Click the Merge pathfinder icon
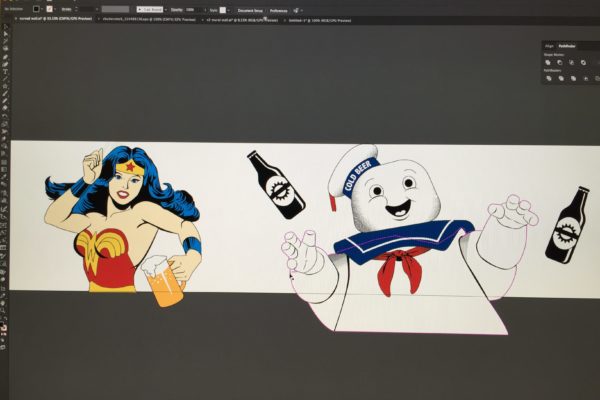600x400 pixels. click(x=574, y=78)
